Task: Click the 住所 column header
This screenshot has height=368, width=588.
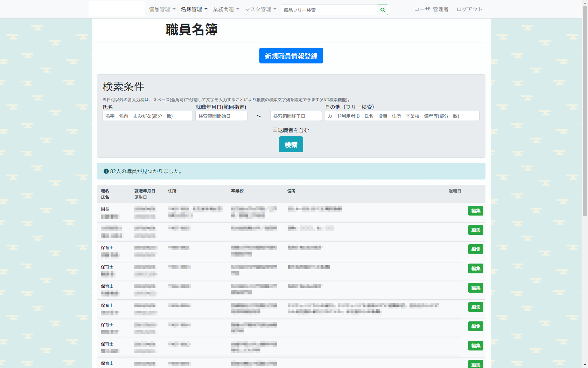Action: point(172,191)
